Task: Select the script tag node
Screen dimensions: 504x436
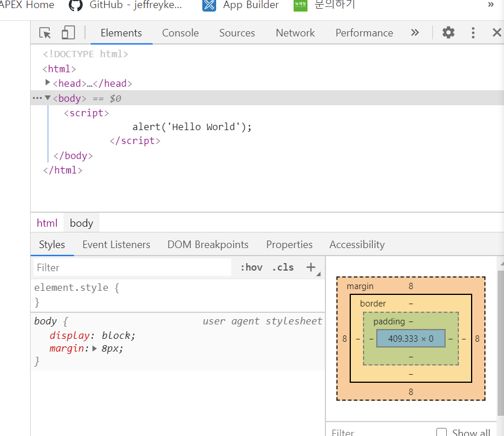Action: point(87,113)
